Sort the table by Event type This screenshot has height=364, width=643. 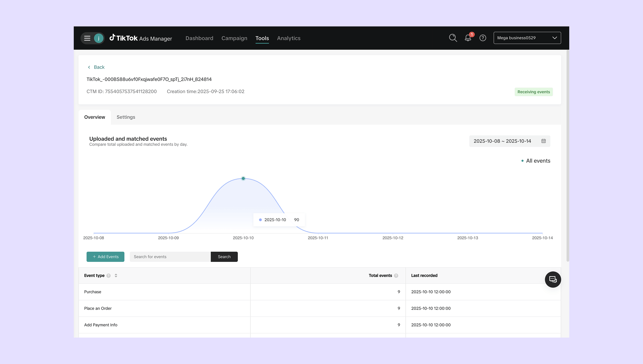116,276
